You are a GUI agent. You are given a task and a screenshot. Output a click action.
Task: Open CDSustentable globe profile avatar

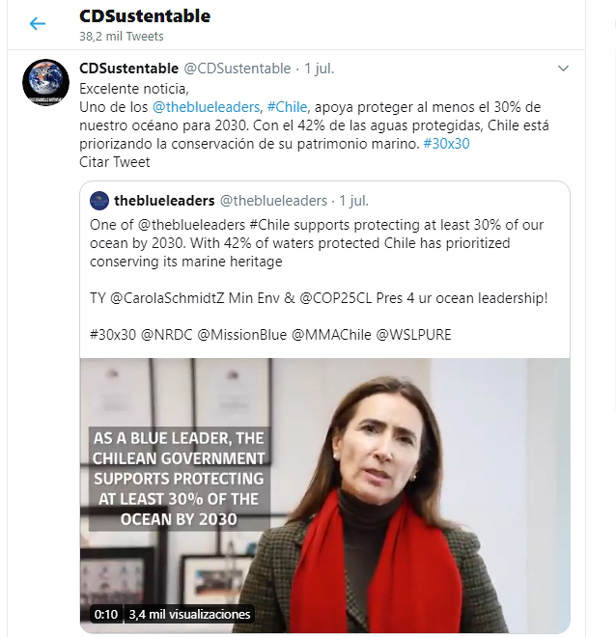[x=46, y=82]
